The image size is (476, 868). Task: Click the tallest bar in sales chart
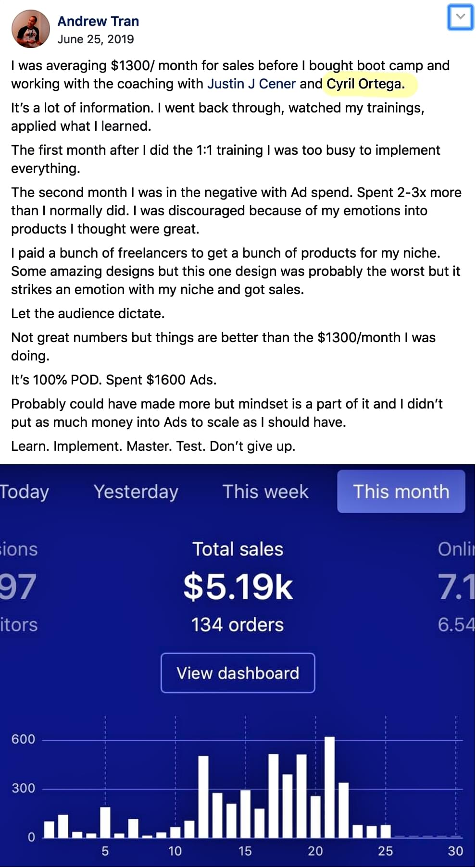[x=329, y=787]
